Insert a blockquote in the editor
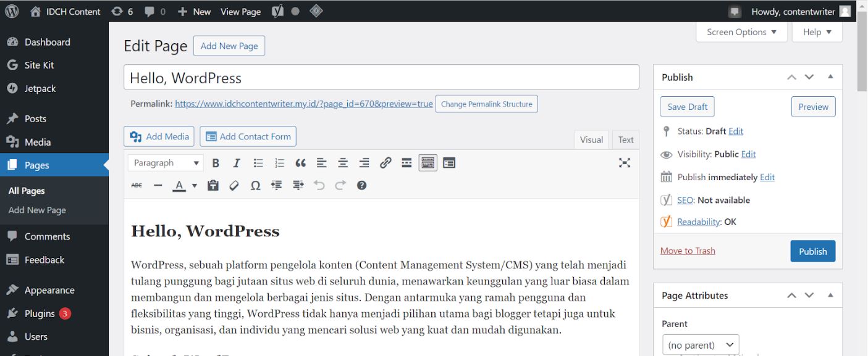Image resolution: width=868 pixels, height=356 pixels. click(301, 163)
